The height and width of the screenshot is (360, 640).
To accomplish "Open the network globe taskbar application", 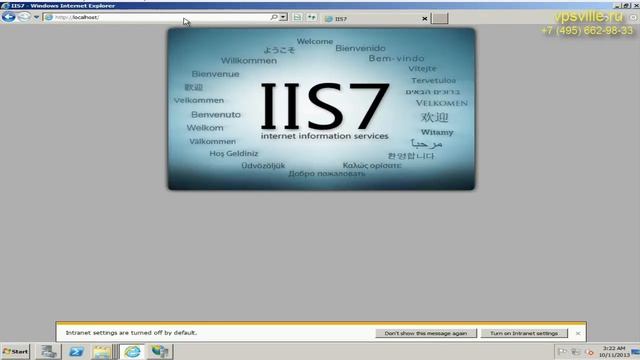I will tap(160, 351).
